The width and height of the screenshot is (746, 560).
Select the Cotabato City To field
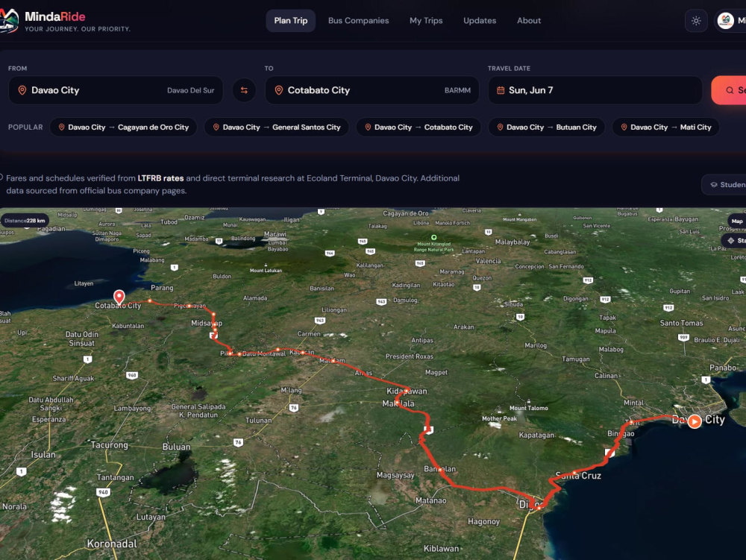[x=372, y=90]
